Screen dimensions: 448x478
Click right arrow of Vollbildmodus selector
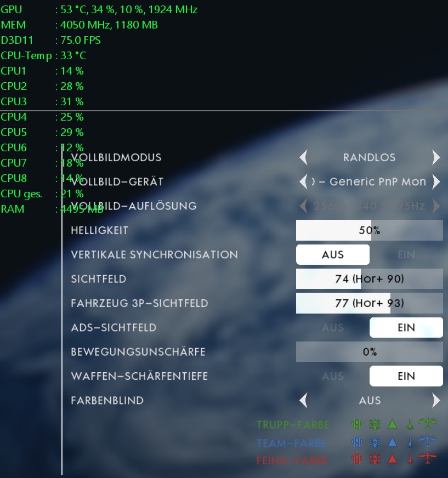pyautogui.click(x=436, y=157)
